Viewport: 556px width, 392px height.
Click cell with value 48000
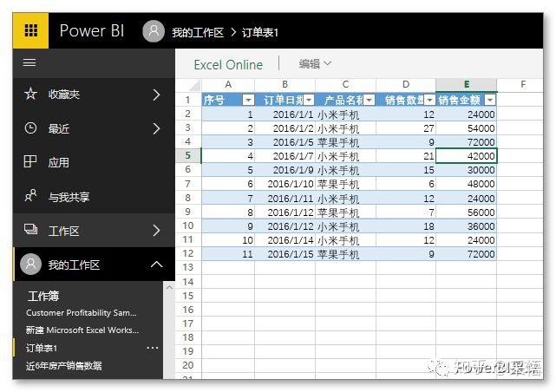tap(467, 184)
